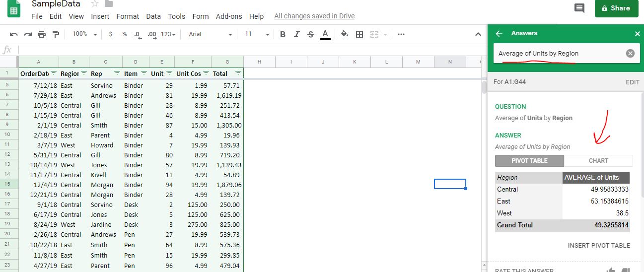Open the comments history
Screen dimensions: 644x272
(x=579, y=8)
